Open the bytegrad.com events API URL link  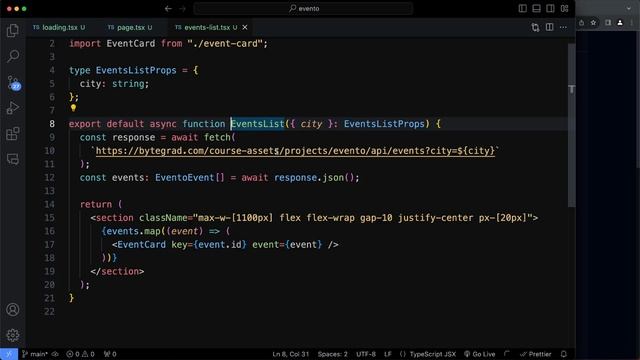(295, 151)
